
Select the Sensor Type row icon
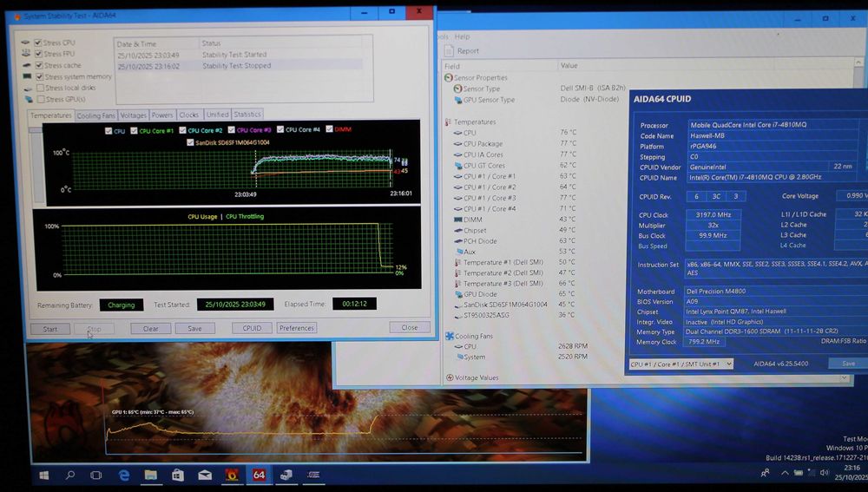[457, 89]
